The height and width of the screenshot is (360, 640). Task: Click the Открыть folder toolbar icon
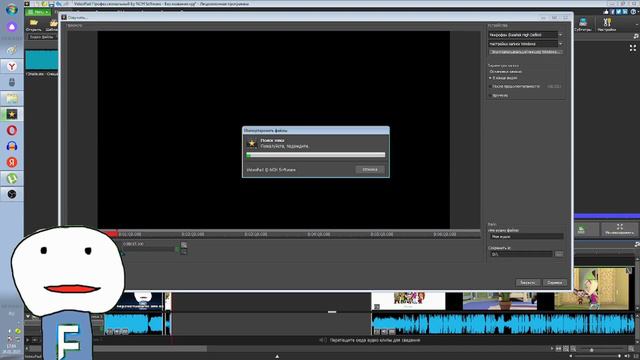33,24
